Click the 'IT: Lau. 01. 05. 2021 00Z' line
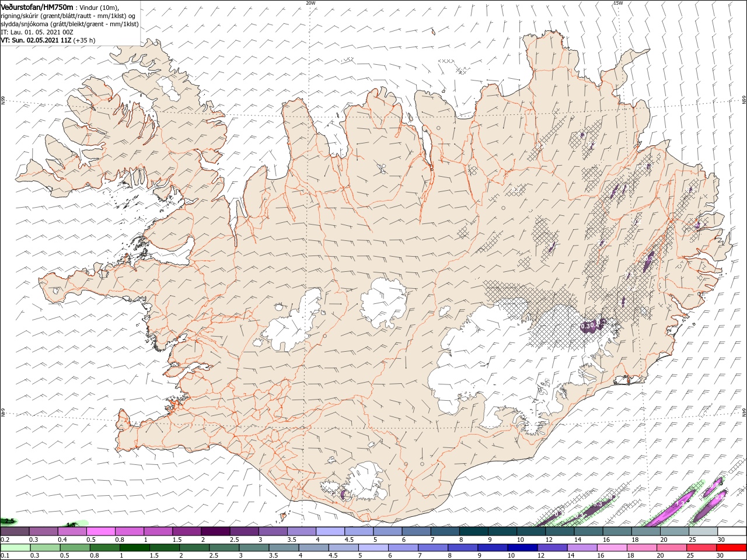Screen dimensions: 747x560 coord(37,32)
